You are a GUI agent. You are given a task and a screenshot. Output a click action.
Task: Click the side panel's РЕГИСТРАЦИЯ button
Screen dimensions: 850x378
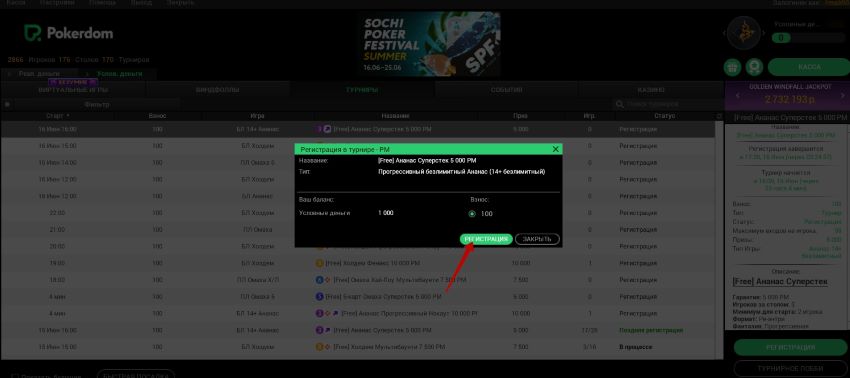coord(790,348)
